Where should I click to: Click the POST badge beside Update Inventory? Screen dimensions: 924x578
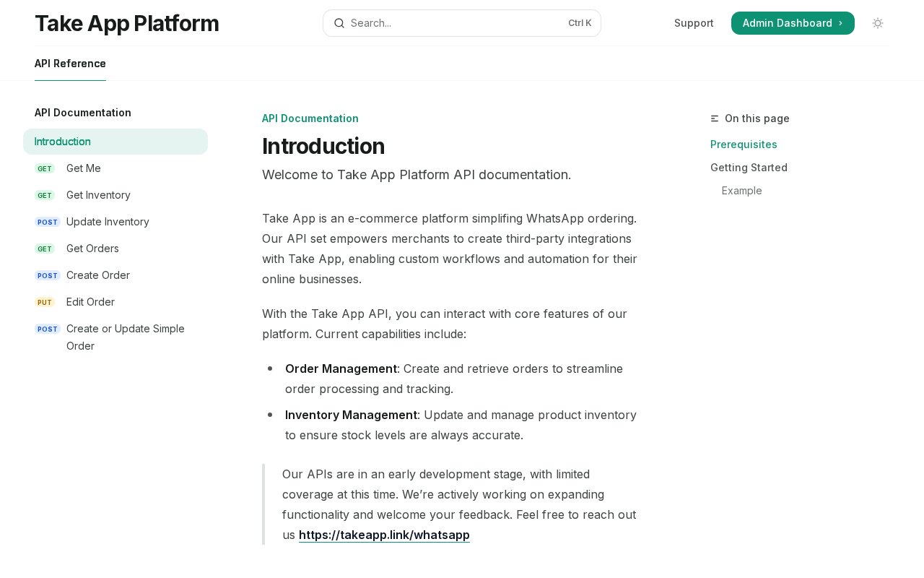point(48,222)
